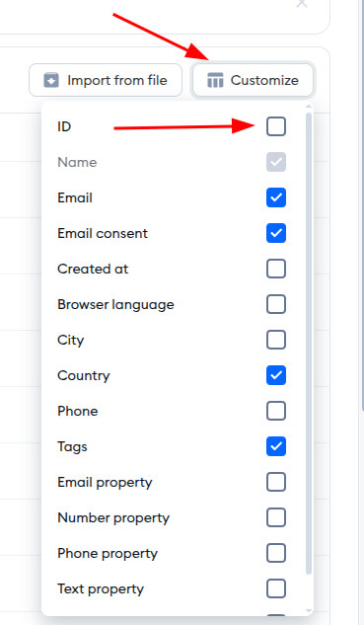Open the Customize columns button
The image size is (364, 625).
click(253, 80)
